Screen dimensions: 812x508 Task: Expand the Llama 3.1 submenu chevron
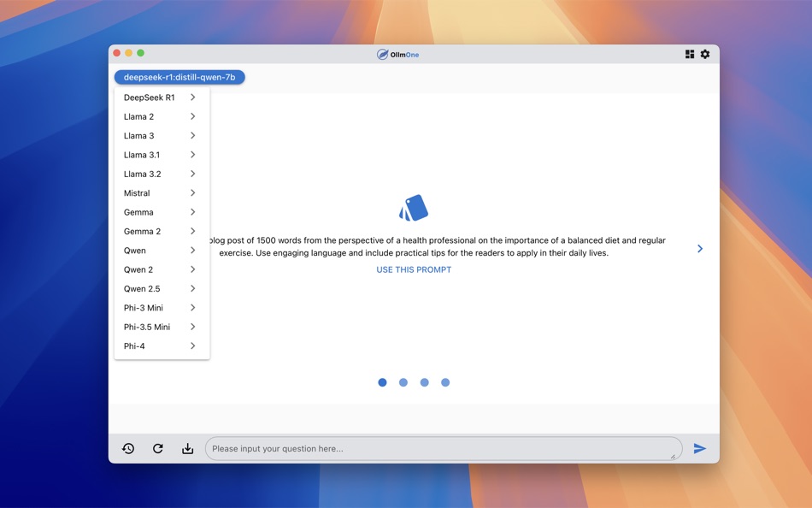192,155
